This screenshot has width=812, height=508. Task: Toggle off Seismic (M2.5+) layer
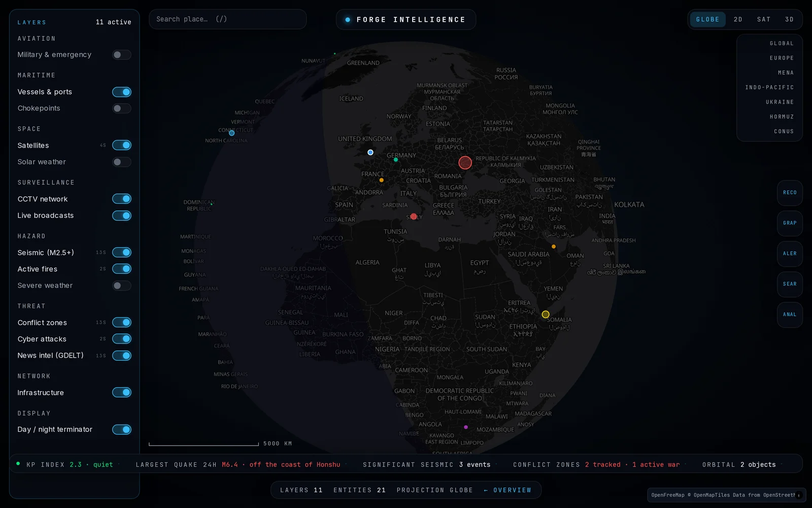tap(122, 252)
